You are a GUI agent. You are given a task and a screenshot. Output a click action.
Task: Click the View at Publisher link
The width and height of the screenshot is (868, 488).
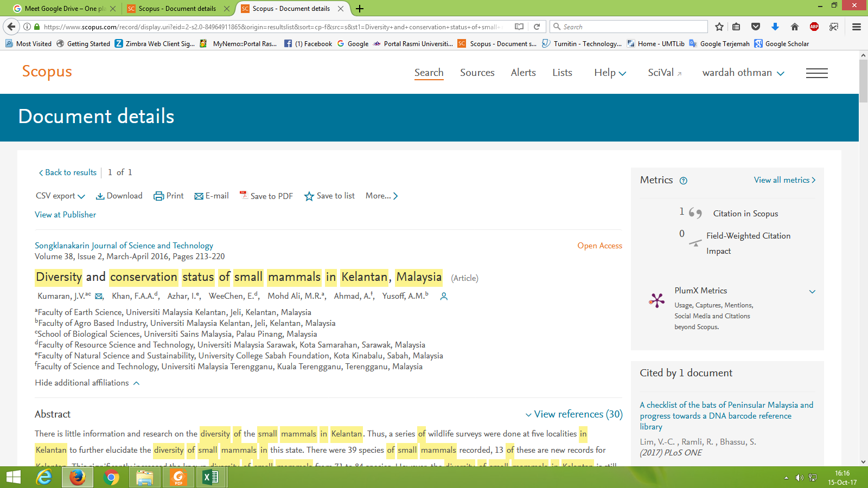[x=65, y=215]
